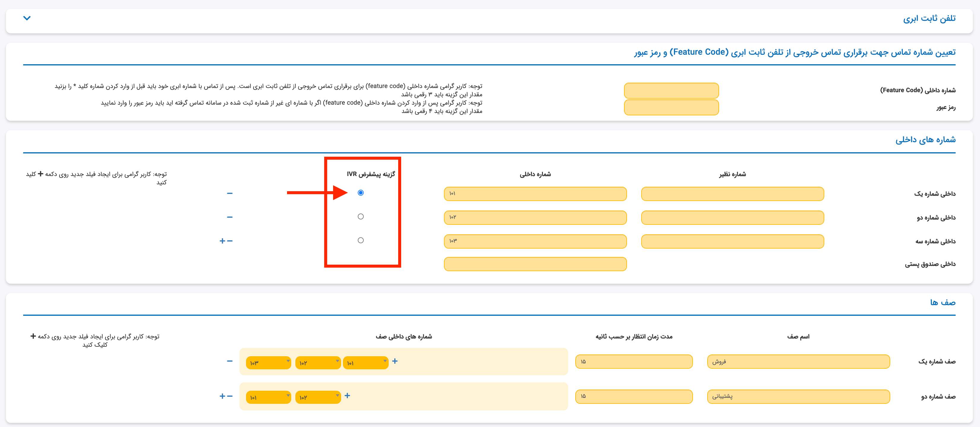Image resolution: width=980 pixels, height=427 pixels.
Task: Click the شماره های داخلی section heading
Action: click(x=925, y=140)
